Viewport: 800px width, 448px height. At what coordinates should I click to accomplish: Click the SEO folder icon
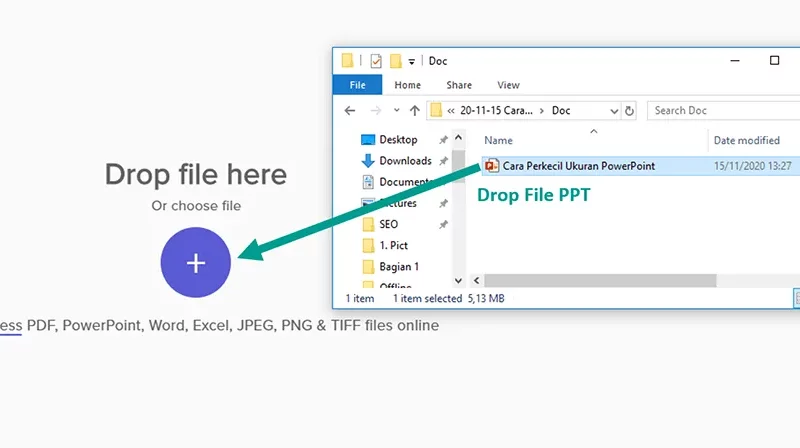point(368,224)
